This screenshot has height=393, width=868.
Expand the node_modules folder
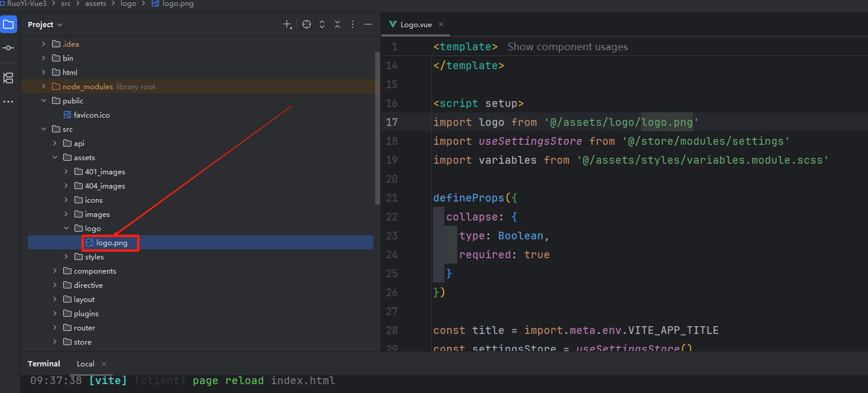[x=43, y=87]
